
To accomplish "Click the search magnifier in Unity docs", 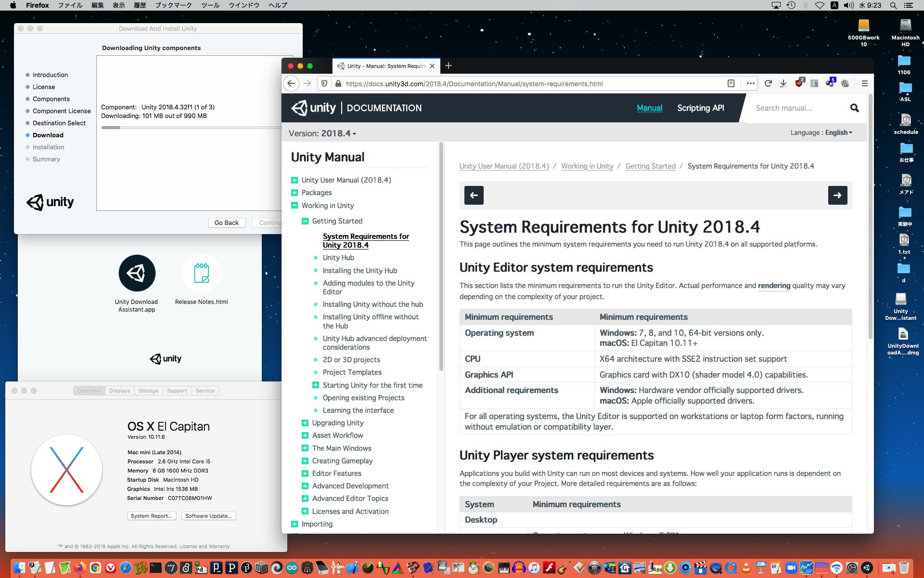I will (854, 108).
